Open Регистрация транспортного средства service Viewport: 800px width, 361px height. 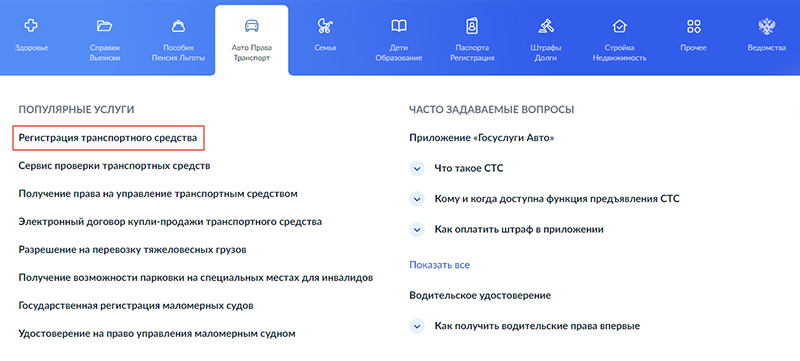coord(108,138)
